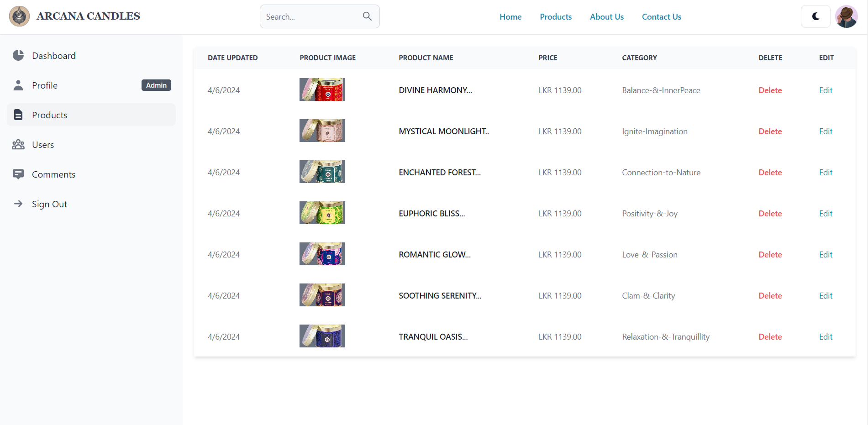Go to About Us page
This screenshot has height=425, width=868.
pyautogui.click(x=606, y=17)
